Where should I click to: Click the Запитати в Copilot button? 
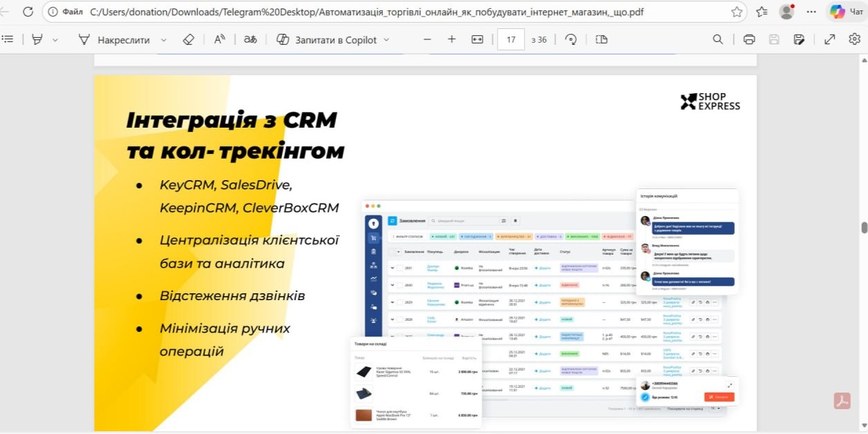pos(328,39)
